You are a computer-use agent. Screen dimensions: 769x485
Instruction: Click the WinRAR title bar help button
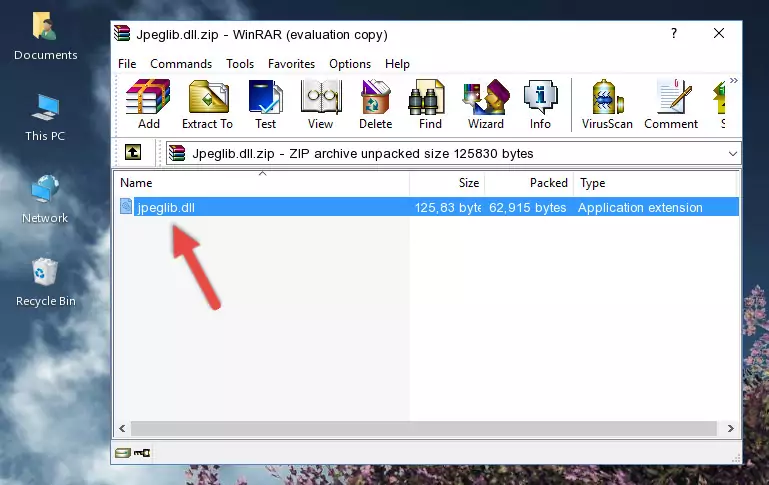[x=674, y=33]
